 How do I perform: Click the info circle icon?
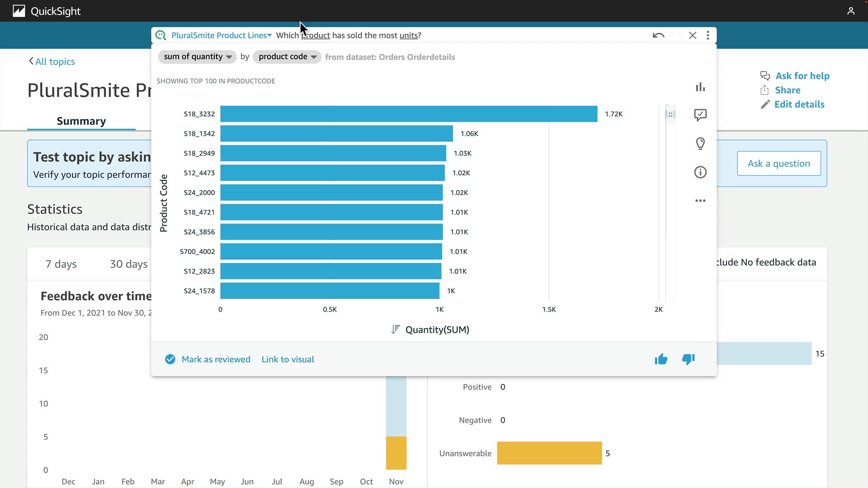coord(700,172)
